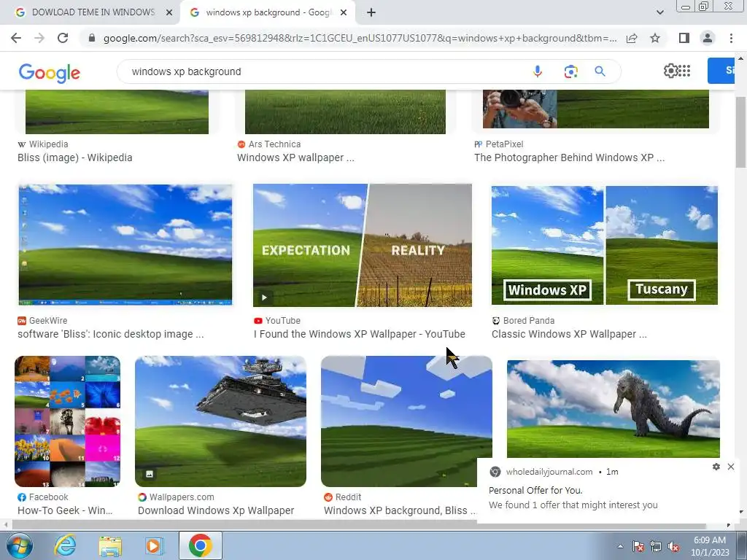Open the Facebook wallpaper collage thumbnail
The width and height of the screenshot is (747, 560).
click(x=67, y=421)
